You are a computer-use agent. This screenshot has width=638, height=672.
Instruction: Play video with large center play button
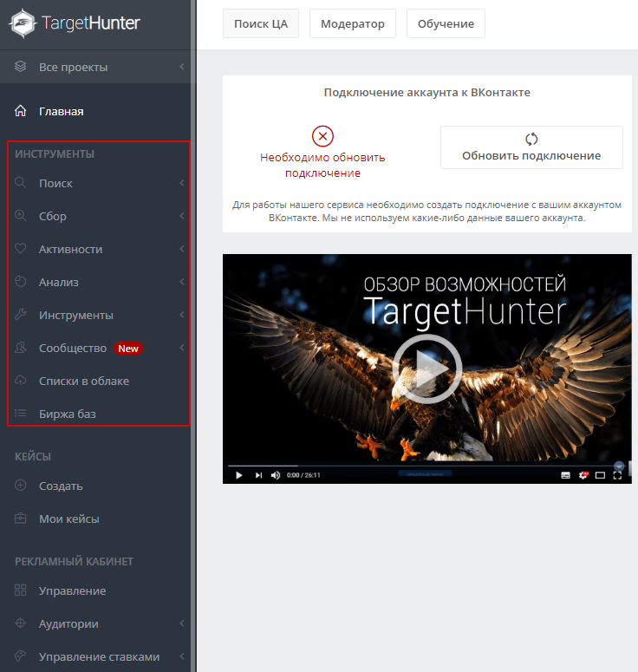426,369
